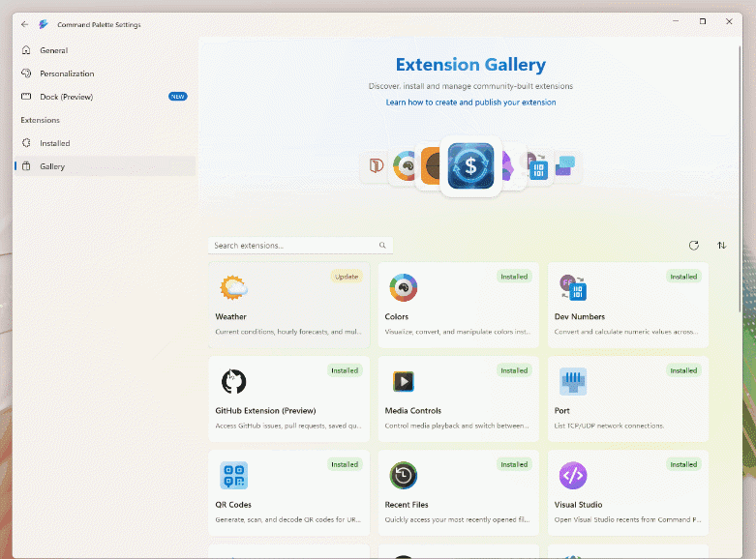Click the vertical scrollbar thumb

click(x=740, y=178)
